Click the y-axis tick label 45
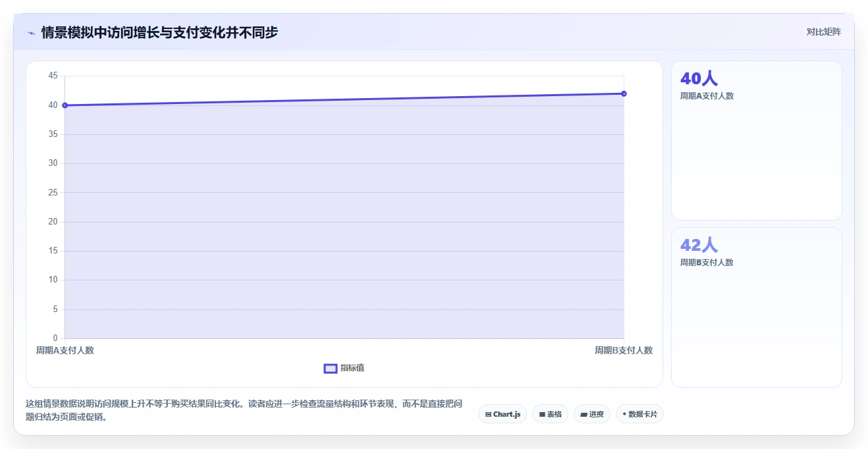The image size is (868, 449). click(x=53, y=76)
